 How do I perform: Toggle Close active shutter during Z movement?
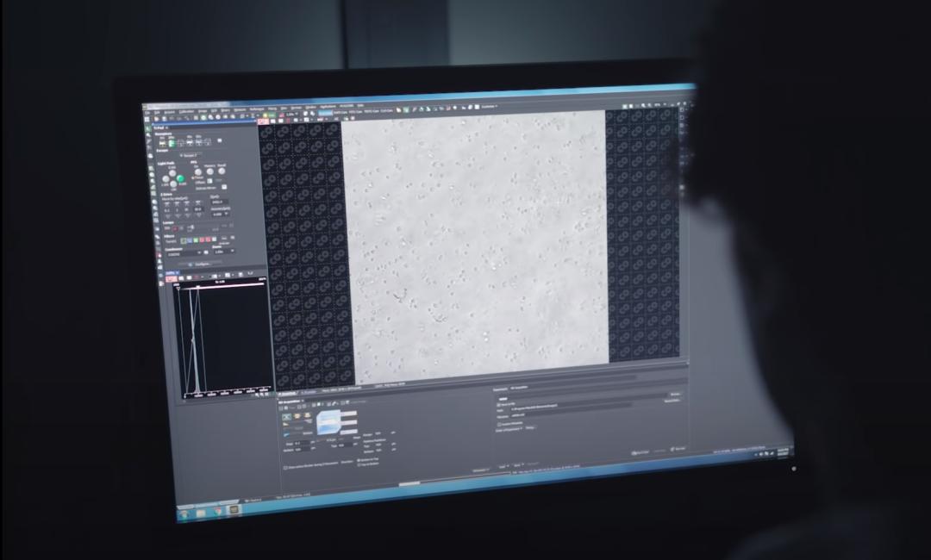point(285,468)
